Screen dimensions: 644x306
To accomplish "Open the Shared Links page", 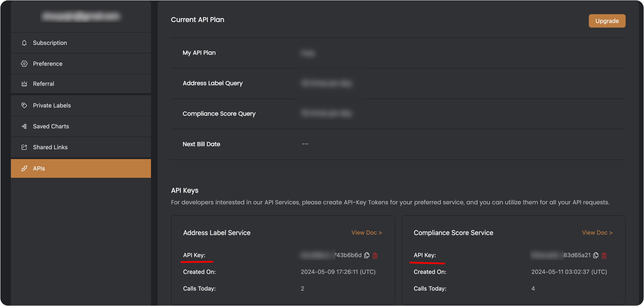I will click(x=50, y=147).
